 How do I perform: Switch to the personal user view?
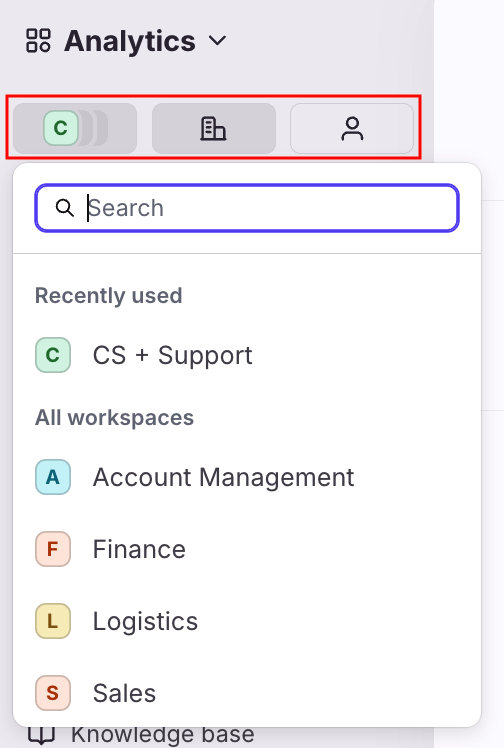(352, 128)
